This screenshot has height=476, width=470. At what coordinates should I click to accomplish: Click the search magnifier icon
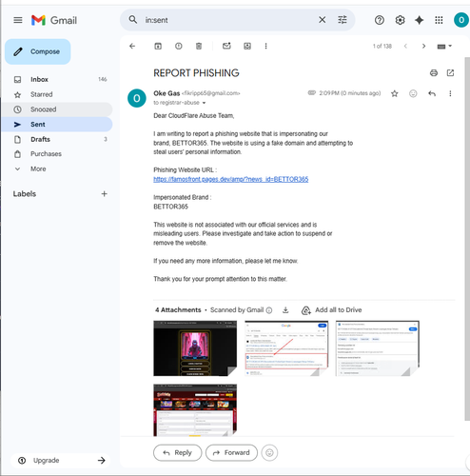pos(133,20)
